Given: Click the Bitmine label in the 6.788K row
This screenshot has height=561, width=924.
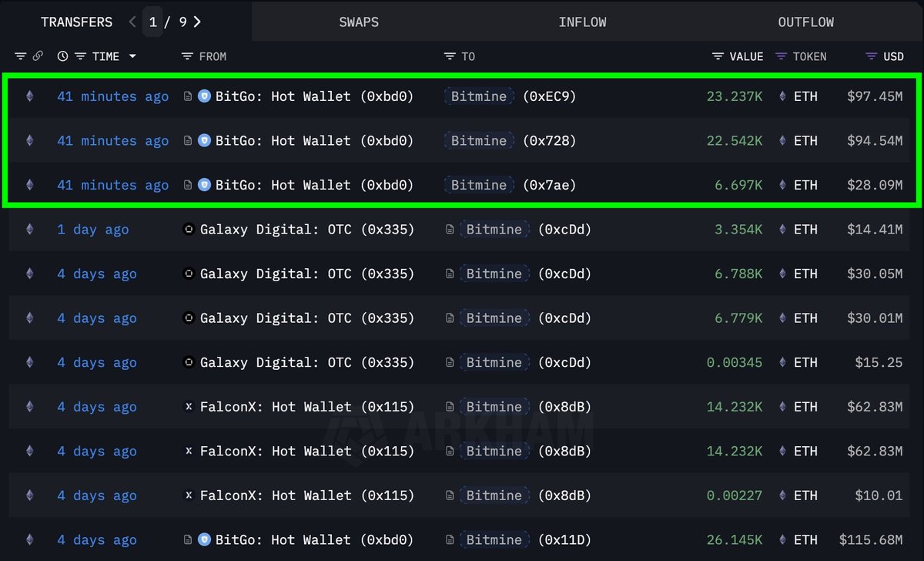Looking at the screenshot, I should [494, 274].
